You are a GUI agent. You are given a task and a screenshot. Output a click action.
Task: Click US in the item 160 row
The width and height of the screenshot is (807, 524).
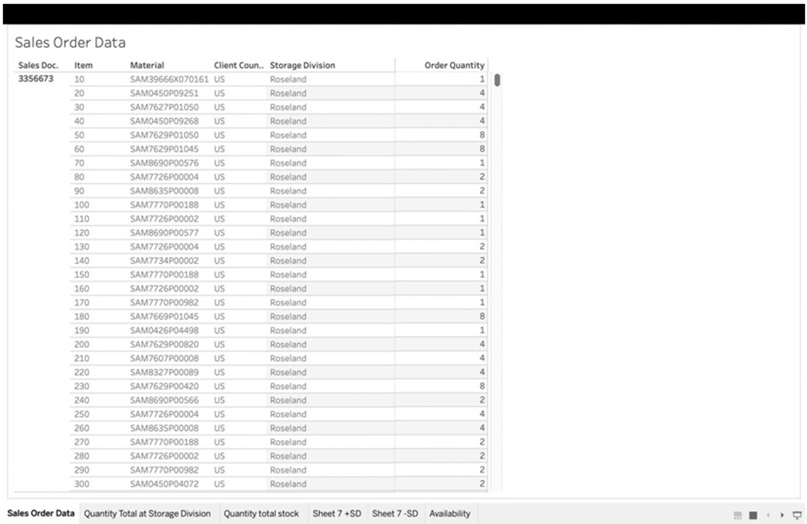(x=219, y=288)
